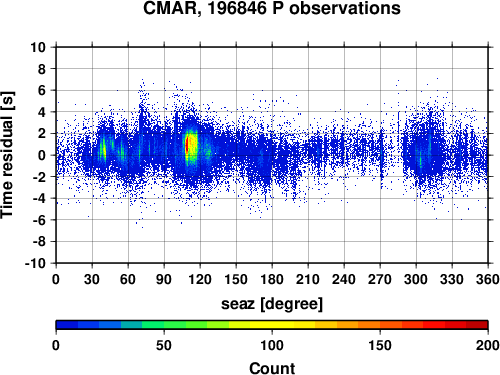The height and width of the screenshot is (375, 500).
Task: Click the yellow section of colorbar near 100
Action: (272, 325)
